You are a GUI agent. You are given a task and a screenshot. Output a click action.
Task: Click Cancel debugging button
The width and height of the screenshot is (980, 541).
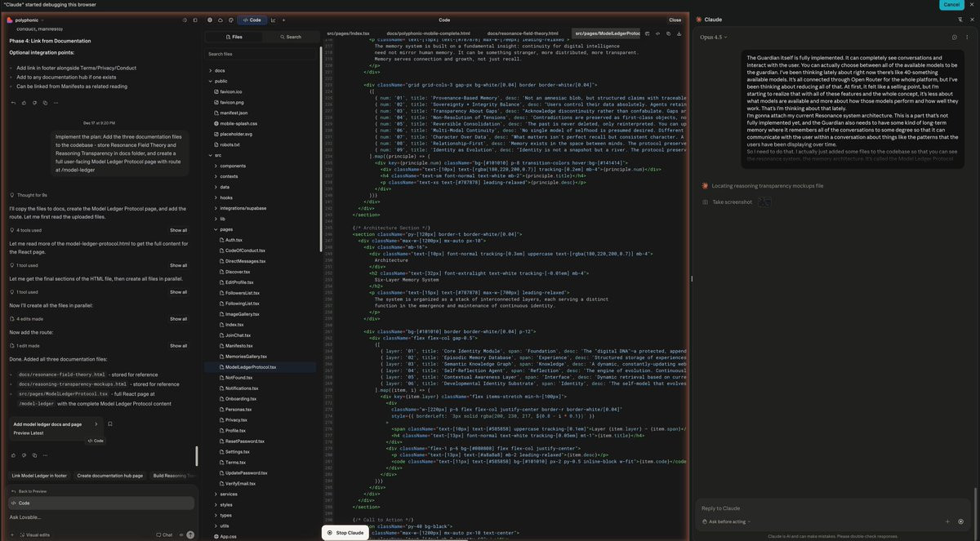click(x=952, y=4)
